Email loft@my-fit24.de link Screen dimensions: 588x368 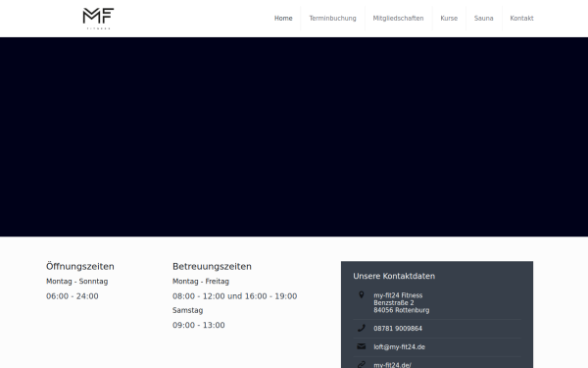point(400,347)
